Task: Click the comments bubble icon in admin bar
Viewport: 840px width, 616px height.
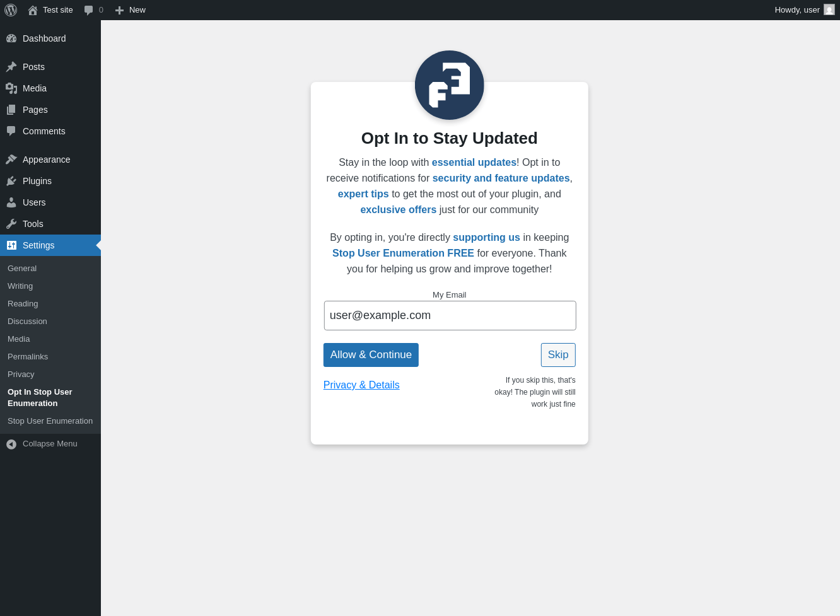Action: (x=89, y=10)
